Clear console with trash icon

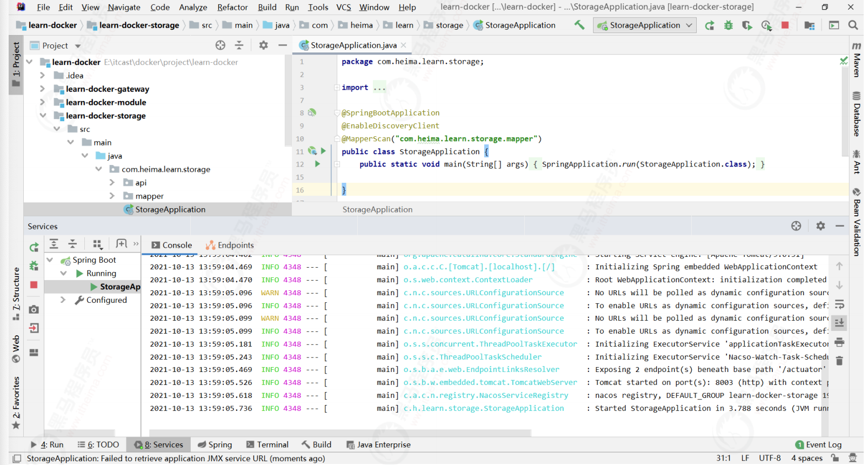click(x=839, y=361)
